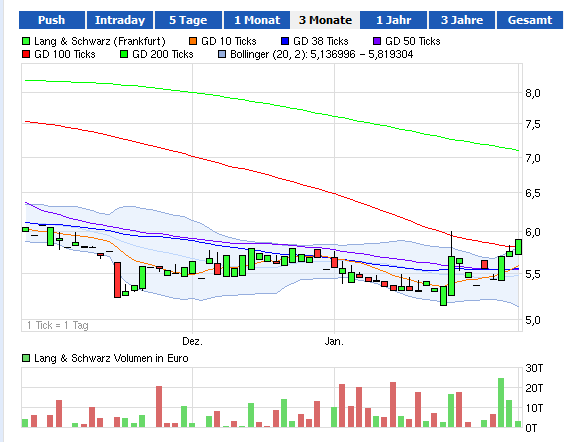Viewport: 565px width, 442px height.
Task: Click the 5,0 price axis label
Action: tap(533, 320)
